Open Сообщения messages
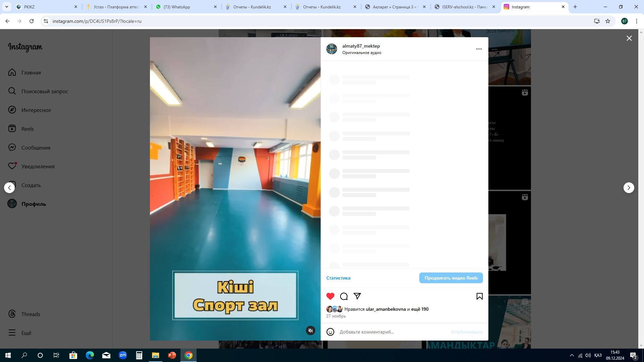 (x=29, y=147)
